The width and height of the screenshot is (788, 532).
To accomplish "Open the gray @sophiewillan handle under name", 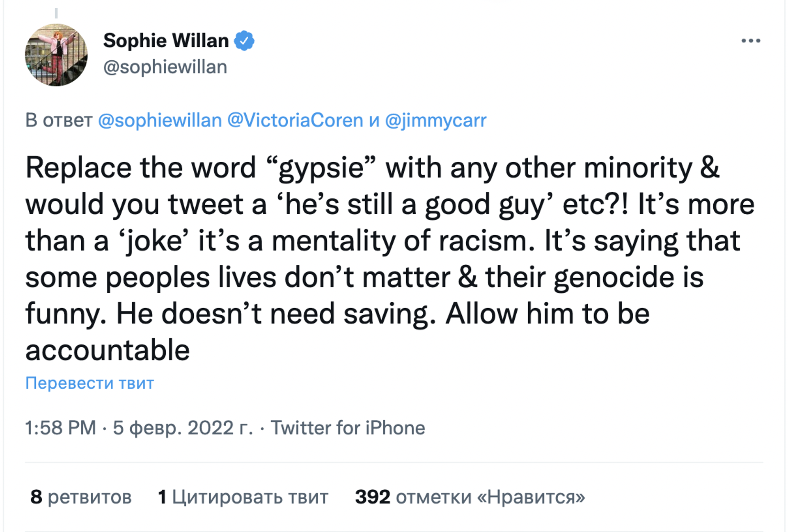I will pos(165,67).
